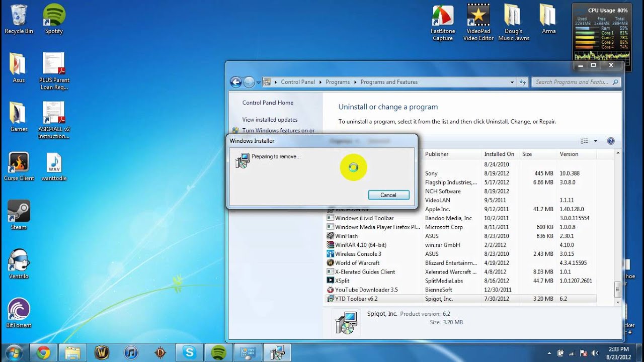Select YouTube Downloader 3.5 entry
The image size is (644, 362).
[461, 290]
